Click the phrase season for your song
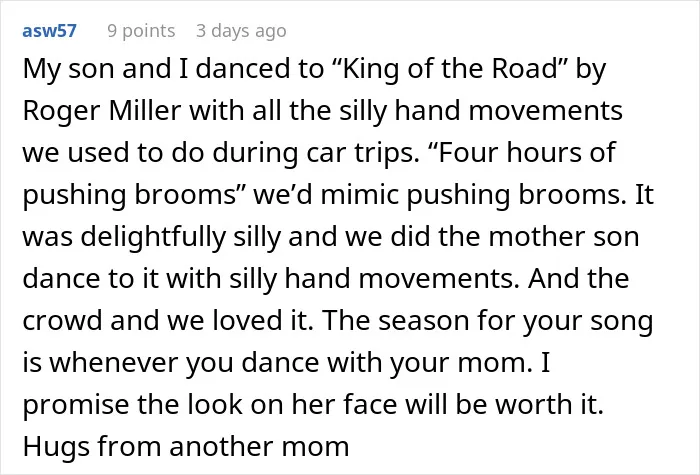700x475 pixels. (x=516, y=321)
